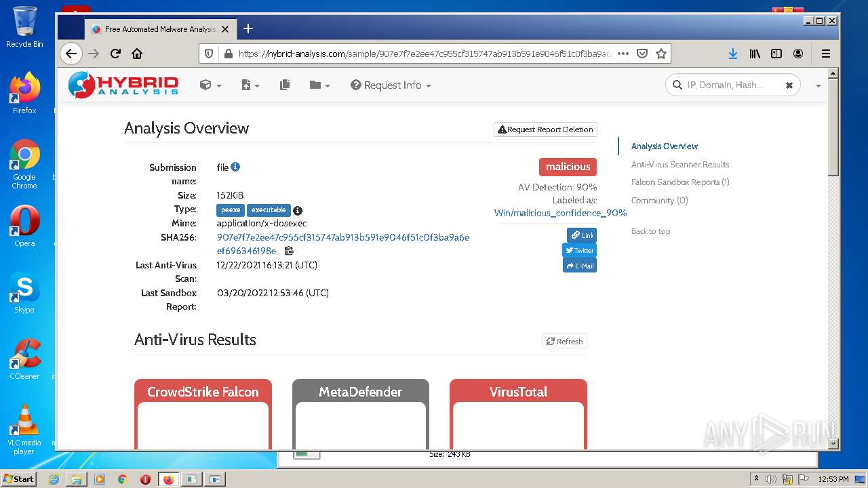Click the Firefox taskbar button
The width and height of the screenshot is (868, 488).
168,479
